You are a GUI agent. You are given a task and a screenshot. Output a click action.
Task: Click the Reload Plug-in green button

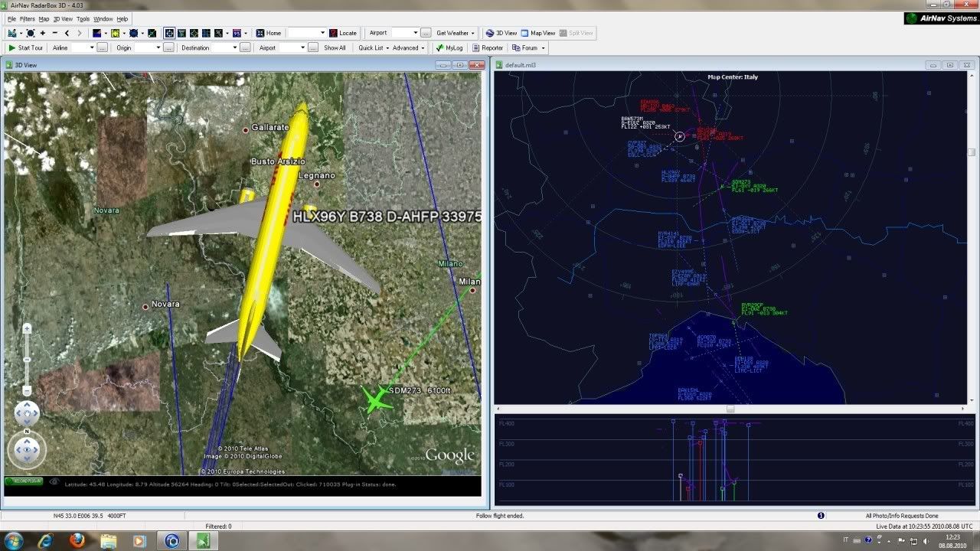click(x=24, y=481)
